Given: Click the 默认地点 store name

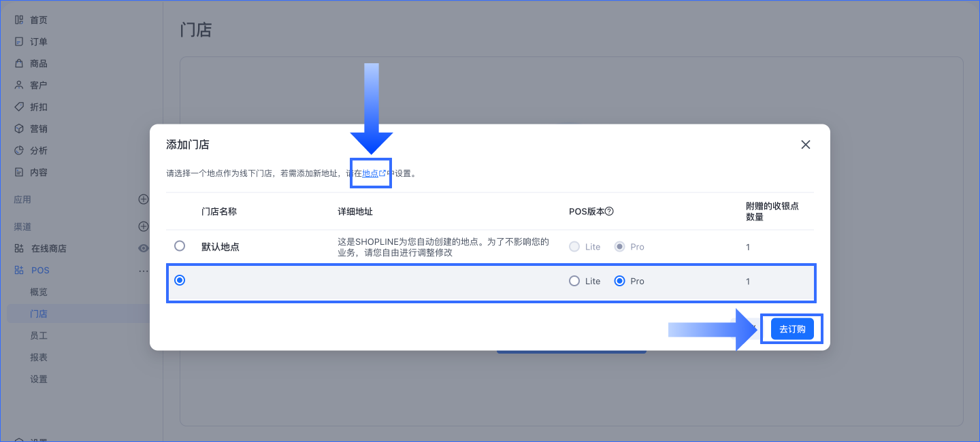Looking at the screenshot, I should [220, 247].
